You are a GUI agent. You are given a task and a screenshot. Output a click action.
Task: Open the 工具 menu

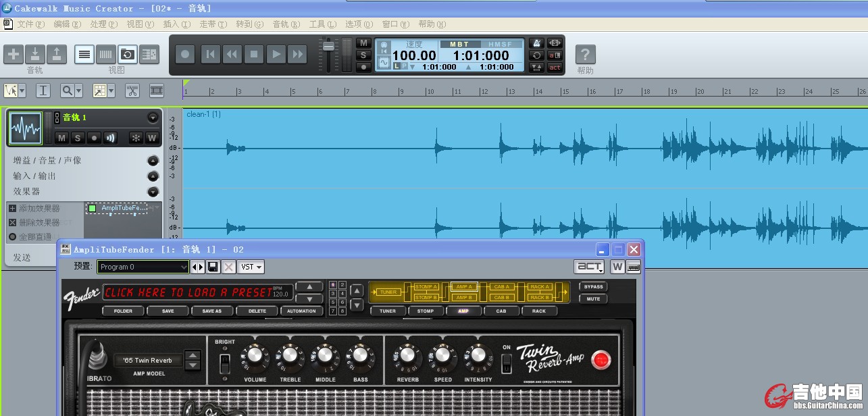(x=322, y=24)
